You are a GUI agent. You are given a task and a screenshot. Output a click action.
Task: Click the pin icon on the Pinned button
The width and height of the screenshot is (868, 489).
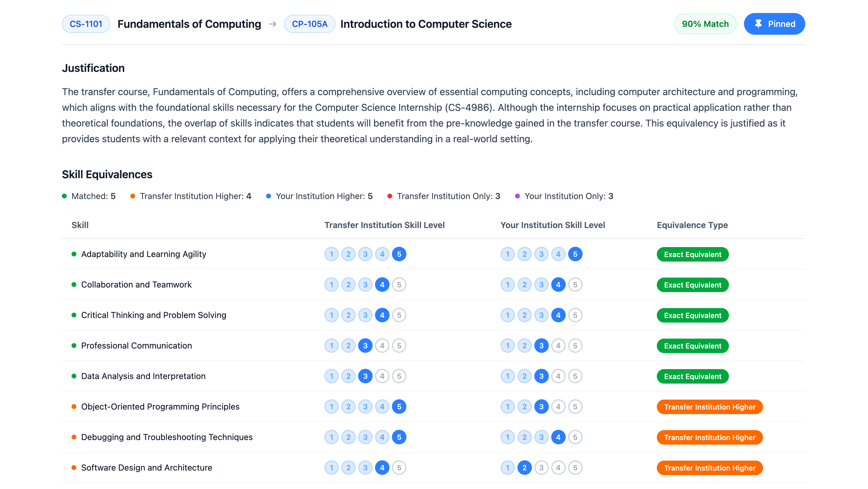759,24
